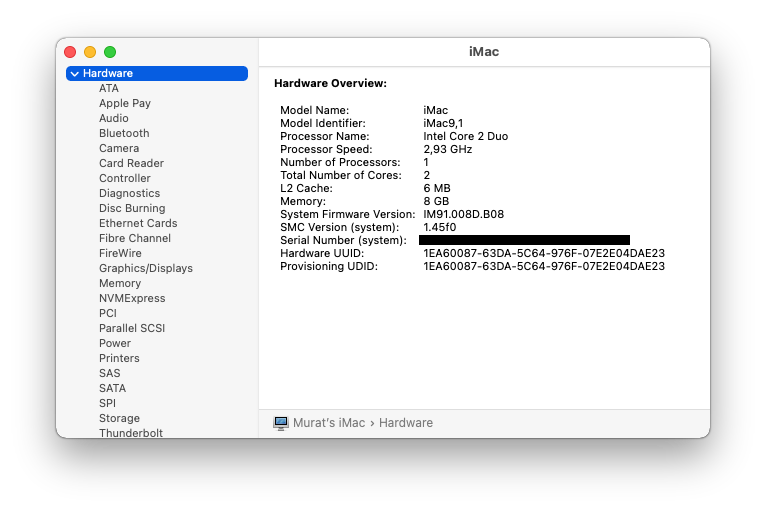Select Bluetooth in the sidebar
Screen dimensions: 766x512
(x=124, y=133)
